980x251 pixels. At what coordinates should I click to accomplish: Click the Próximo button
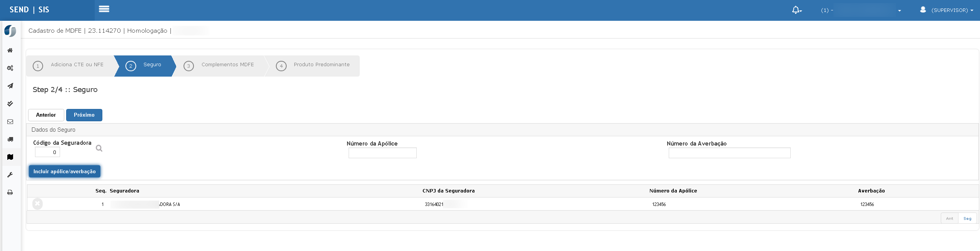84,115
